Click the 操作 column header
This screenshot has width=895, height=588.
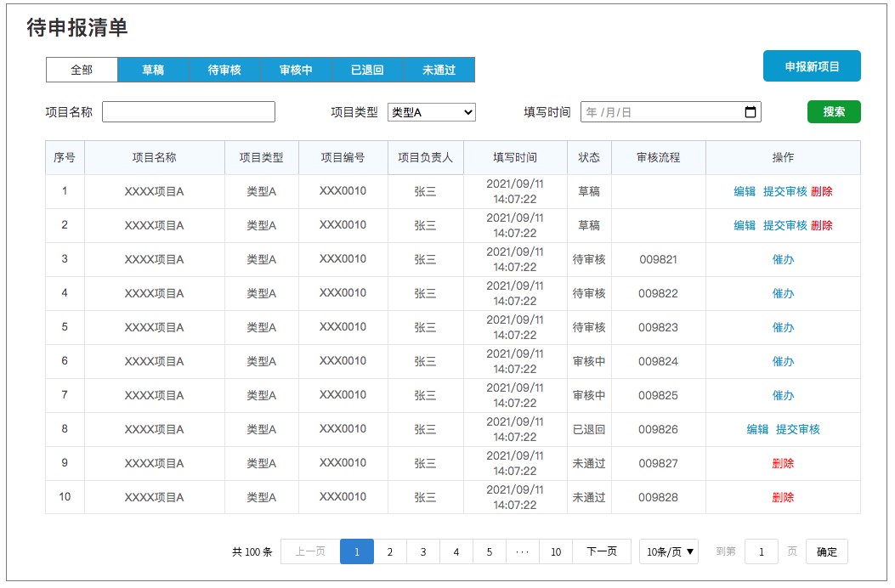pyautogui.click(x=783, y=157)
